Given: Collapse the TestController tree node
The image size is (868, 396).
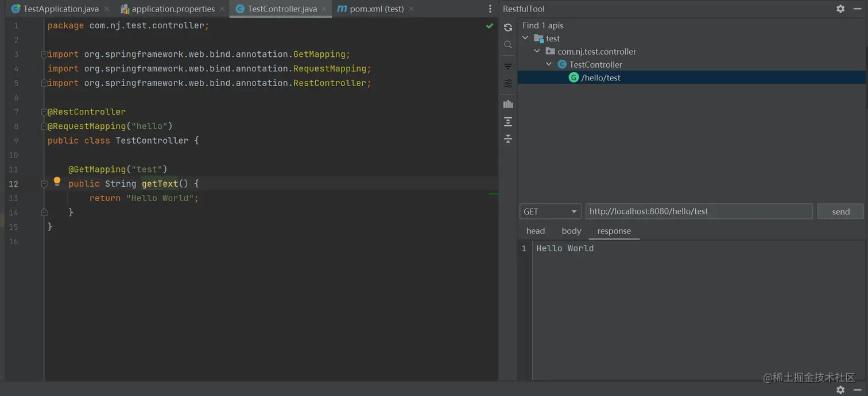Looking at the screenshot, I should [549, 64].
